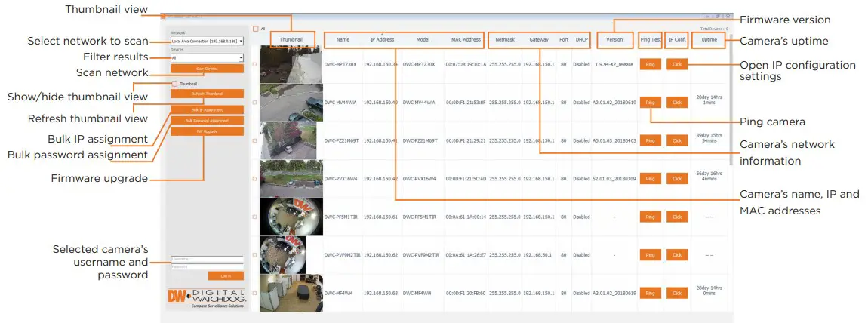Click version 1.9.94-X2_release
This screenshot has height=323, width=868.
pos(614,64)
